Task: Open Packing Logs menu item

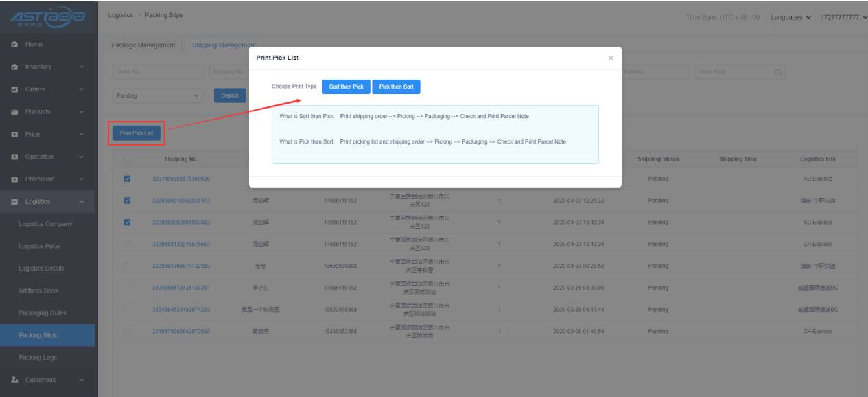Action: coord(38,358)
